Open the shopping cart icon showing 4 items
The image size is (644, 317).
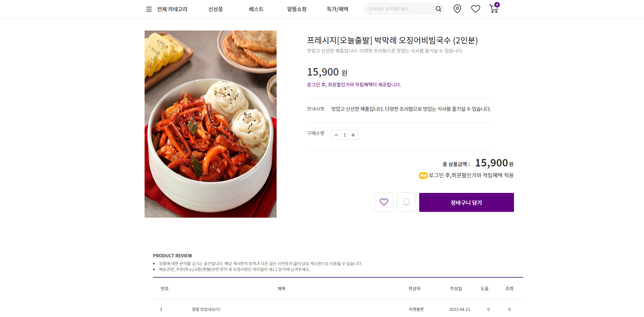493,9
